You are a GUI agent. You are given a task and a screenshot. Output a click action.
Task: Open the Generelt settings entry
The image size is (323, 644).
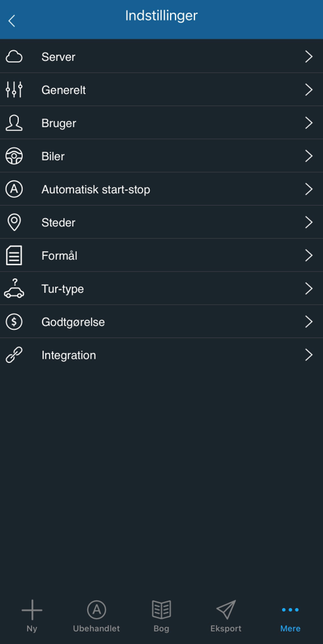(x=162, y=90)
